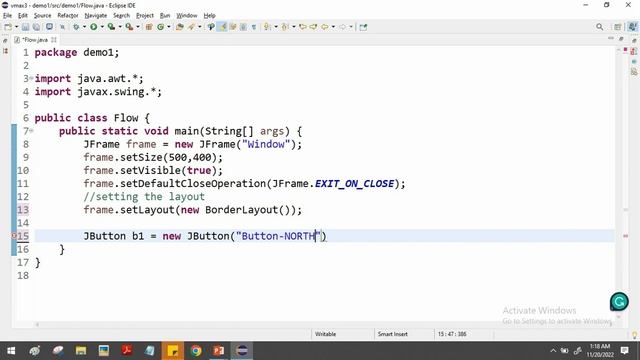Expand the Coverage dropdown arrow

click(120, 27)
